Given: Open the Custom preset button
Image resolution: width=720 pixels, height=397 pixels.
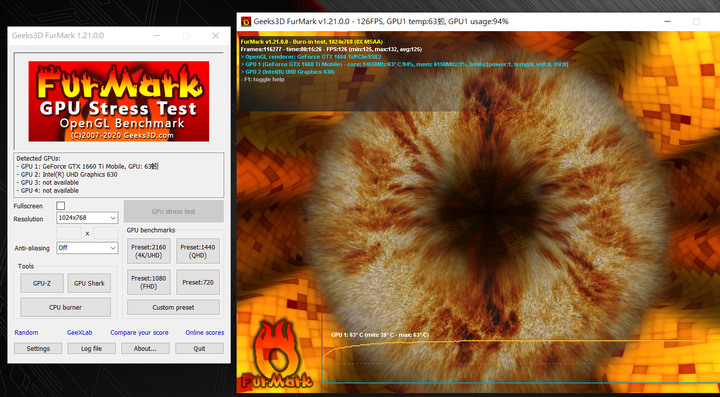Looking at the screenshot, I should click(173, 308).
